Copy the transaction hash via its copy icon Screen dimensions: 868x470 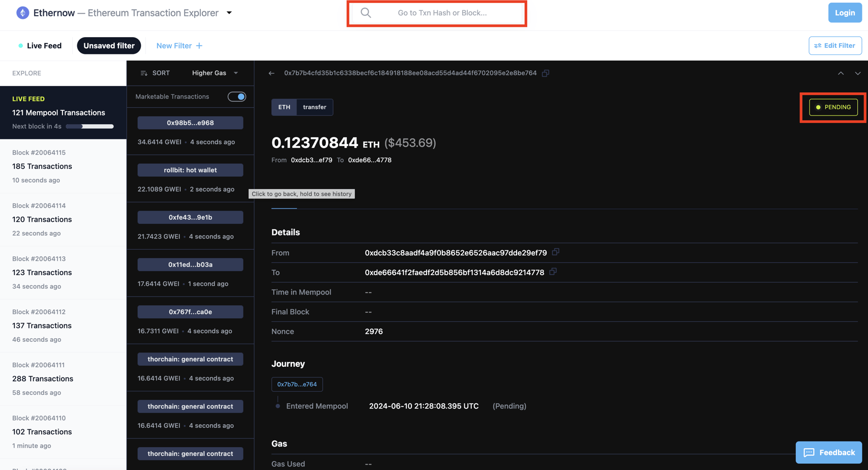click(x=546, y=73)
